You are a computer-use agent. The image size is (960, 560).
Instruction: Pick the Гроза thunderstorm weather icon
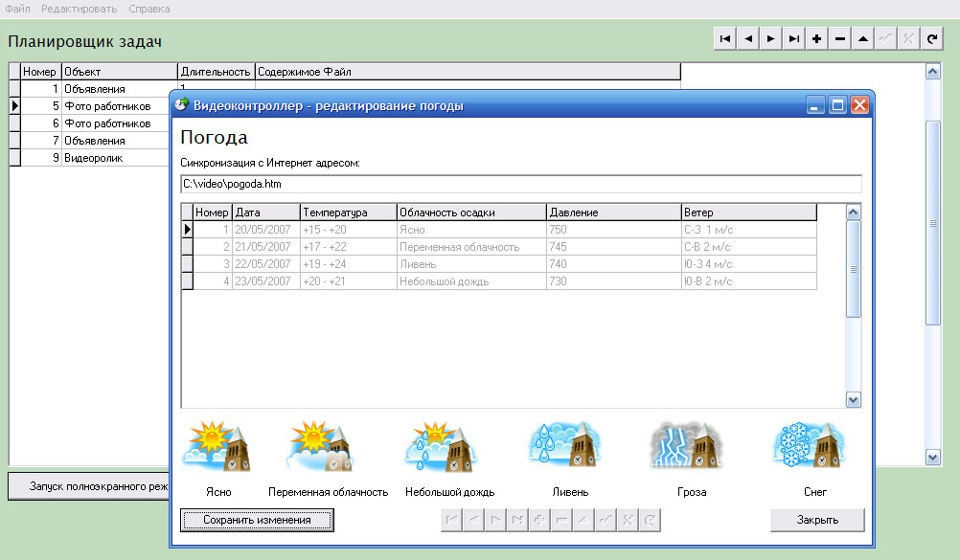click(x=684, y=446)
